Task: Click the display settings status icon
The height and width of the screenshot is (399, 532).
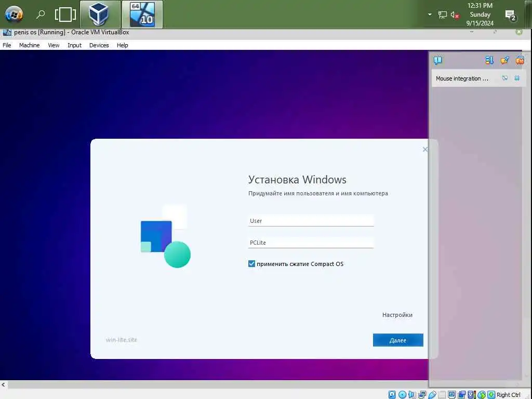Action: pyautogui.click(x=451, y=395)
